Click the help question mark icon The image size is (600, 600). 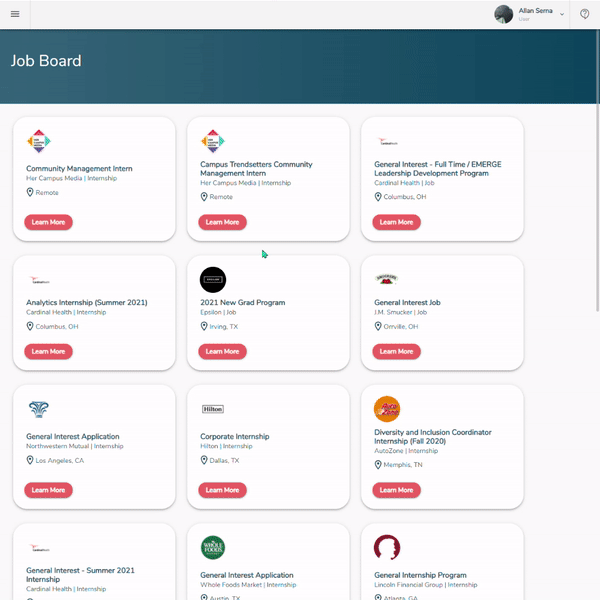[x=584, y=14]
